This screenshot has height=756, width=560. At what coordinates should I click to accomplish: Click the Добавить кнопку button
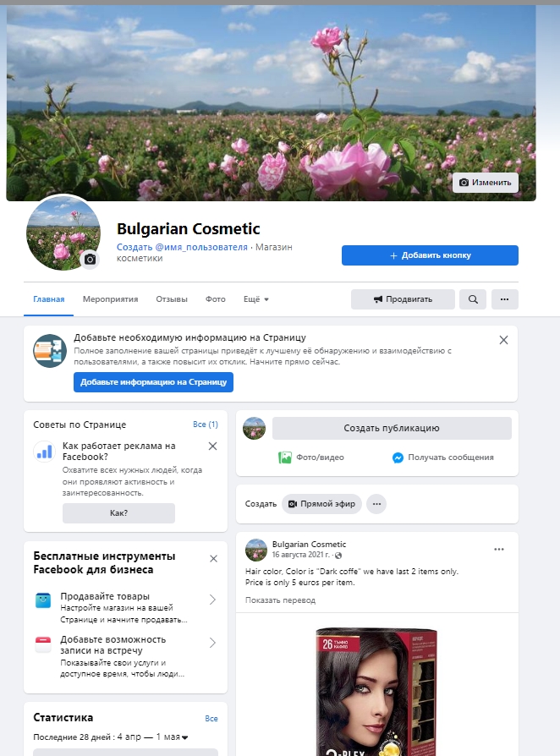tap(430, 255)
